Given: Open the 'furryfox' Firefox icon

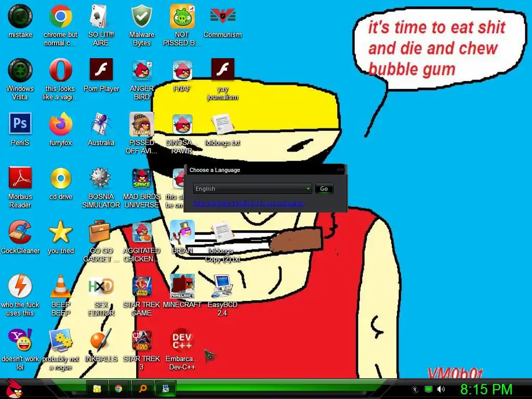Looking at the screenshot, I should pyautogui.click(x=60, y=124).
